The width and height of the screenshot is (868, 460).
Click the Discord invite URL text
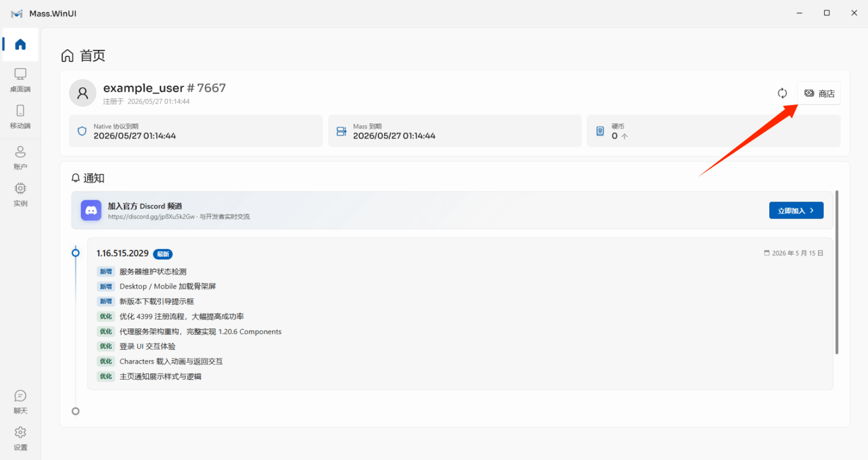pos(151,217)
